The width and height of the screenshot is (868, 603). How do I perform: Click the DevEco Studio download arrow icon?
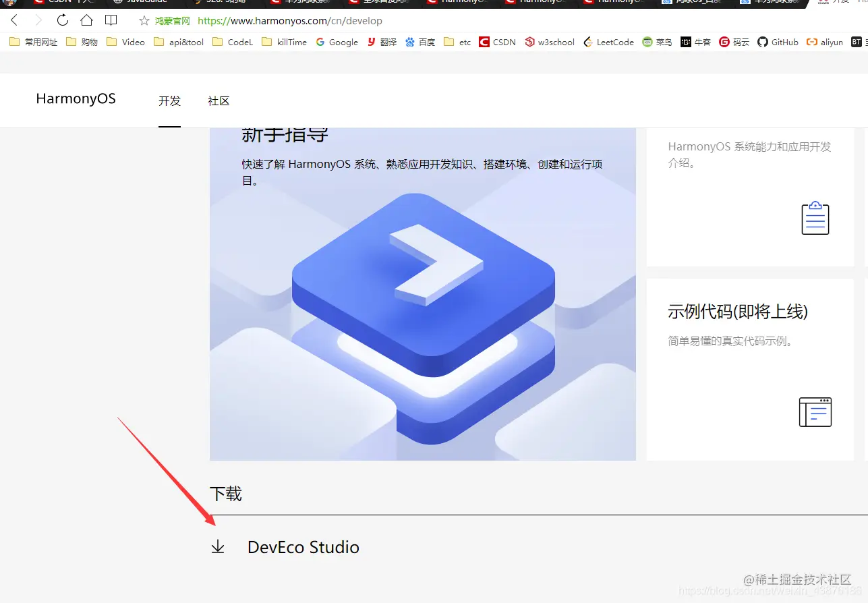(217, 546)
